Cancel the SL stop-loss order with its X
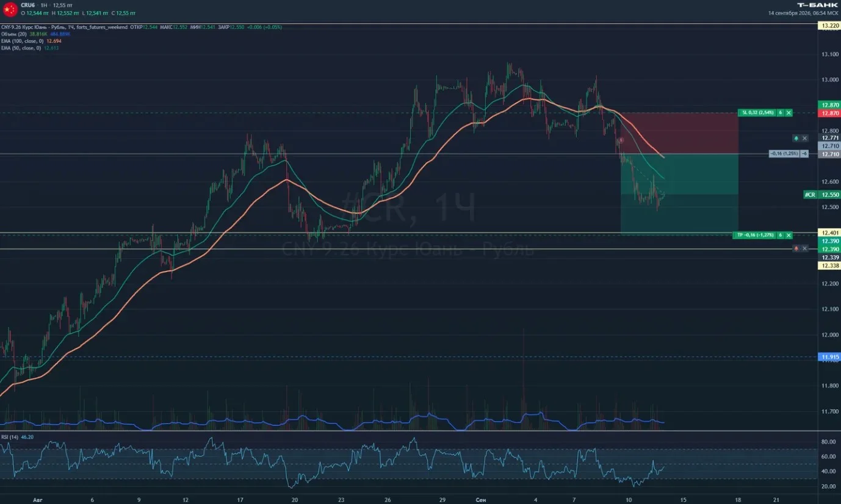The height and width of the screenshot is (504, 841). (x=789, y=113)
